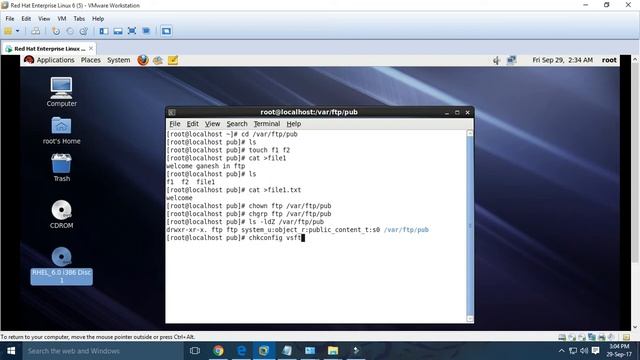Open Windows Task View
Viewport: 640px width, 360px height.
(x=195, y=351)
